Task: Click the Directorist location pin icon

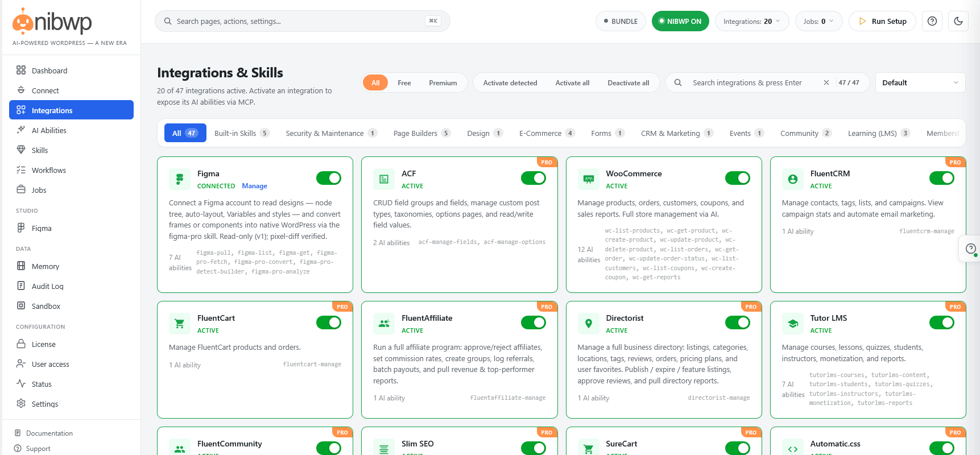Action: click(x=589, y=323)
